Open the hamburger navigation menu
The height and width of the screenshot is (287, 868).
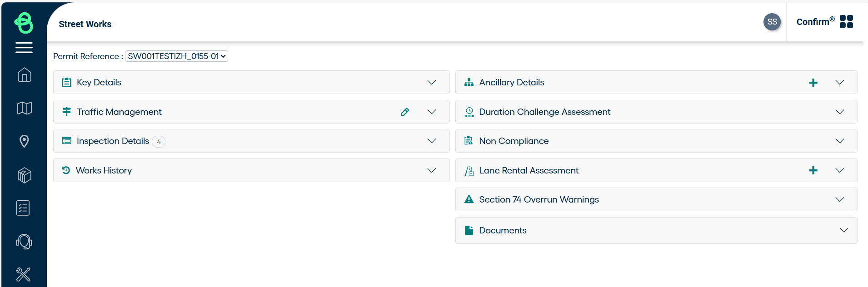24,48
